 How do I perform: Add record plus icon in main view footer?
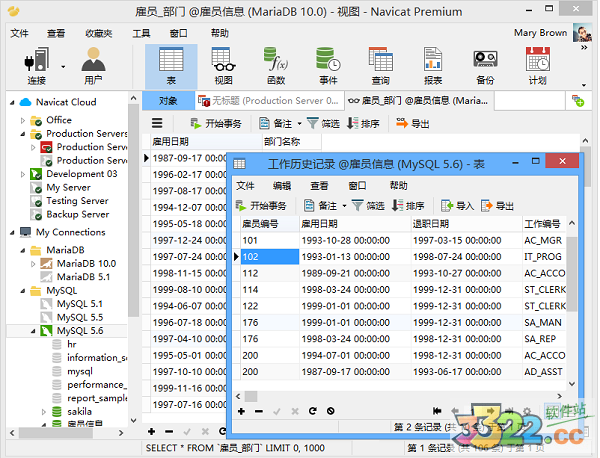pos(152,432)
